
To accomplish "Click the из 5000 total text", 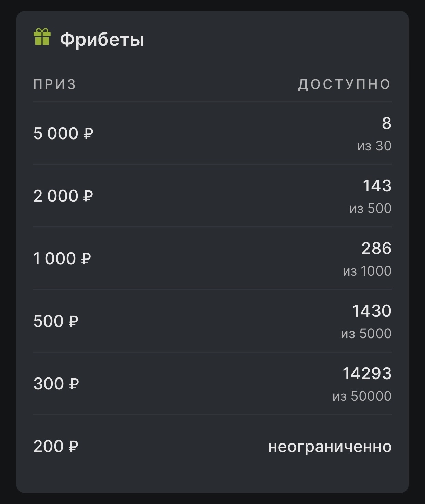I will (x=366, y=334).
